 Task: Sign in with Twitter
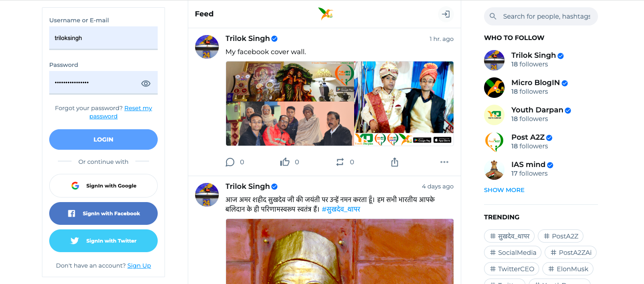(x=103, y=241)
